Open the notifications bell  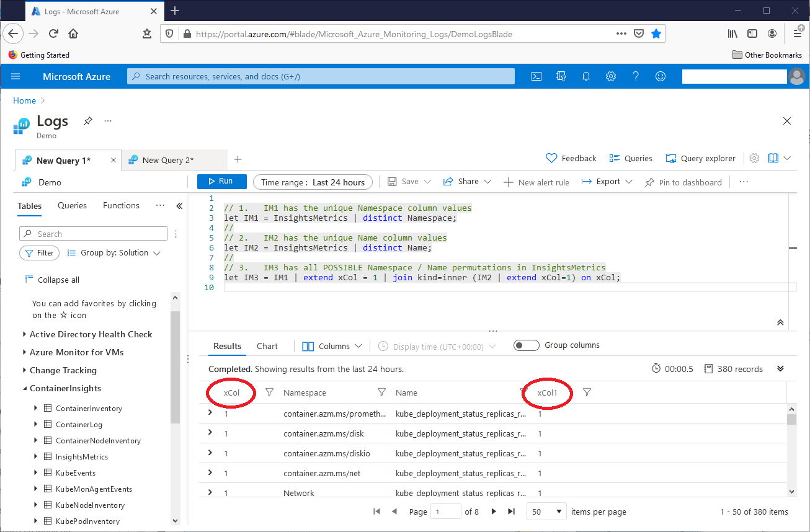tap(585, 76)
